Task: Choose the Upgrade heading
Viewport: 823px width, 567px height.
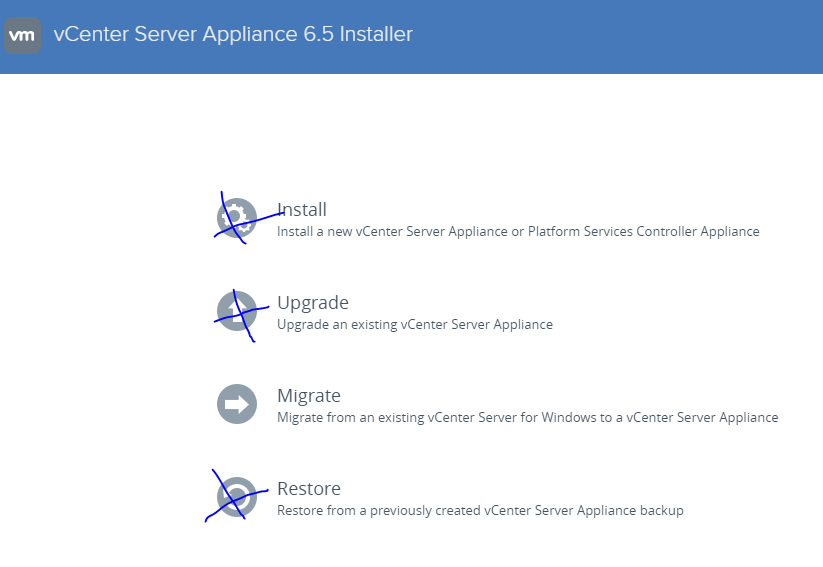Action: [313, 303]
